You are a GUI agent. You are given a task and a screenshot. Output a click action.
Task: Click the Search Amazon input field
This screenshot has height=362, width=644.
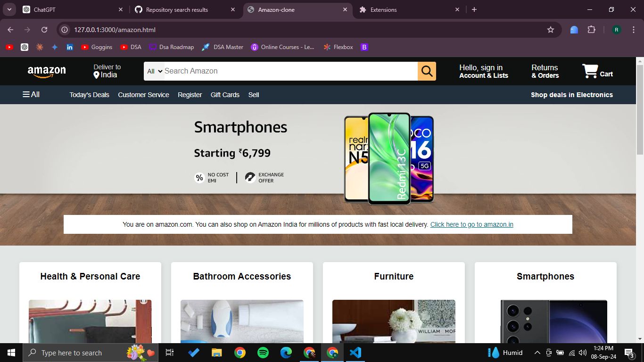tap(290, 71)
